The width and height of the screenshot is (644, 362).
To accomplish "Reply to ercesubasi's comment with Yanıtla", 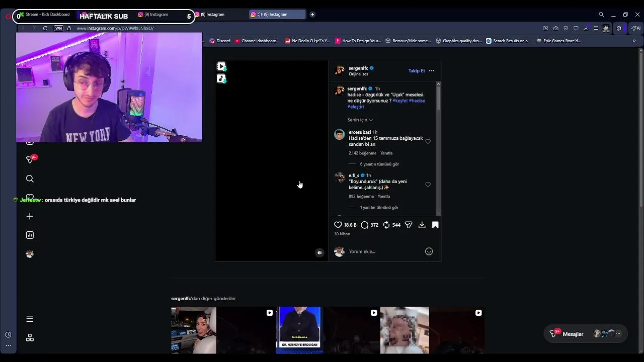I will coord(386,153).
